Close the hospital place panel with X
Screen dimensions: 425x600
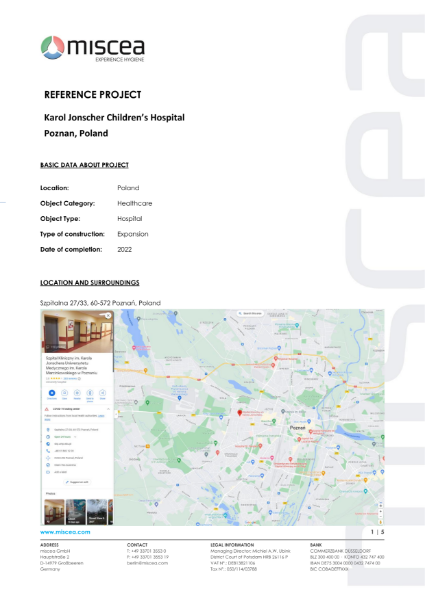(x=108, y=315)
